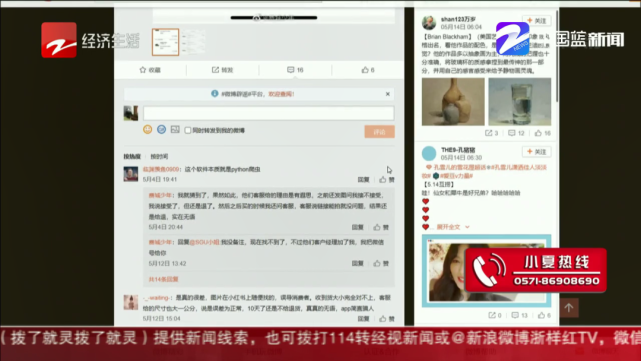View the glass of water painting image

click(520, 102)
